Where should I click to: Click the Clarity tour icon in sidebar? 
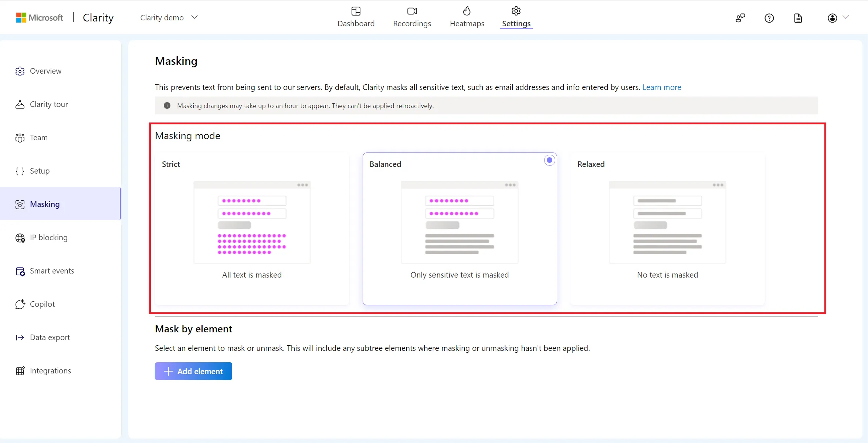point(20,104)
